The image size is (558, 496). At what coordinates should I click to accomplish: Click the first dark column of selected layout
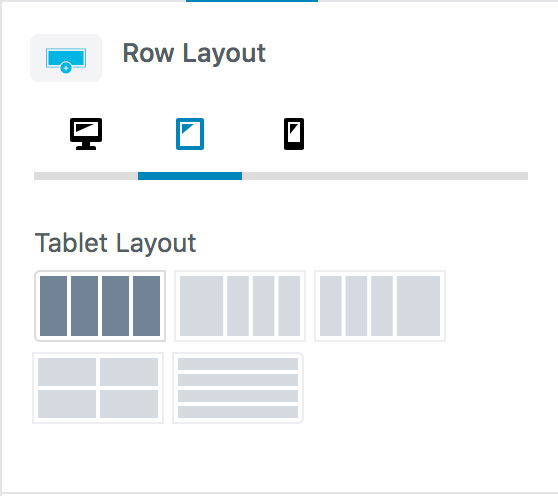click(x=53, y=306)
